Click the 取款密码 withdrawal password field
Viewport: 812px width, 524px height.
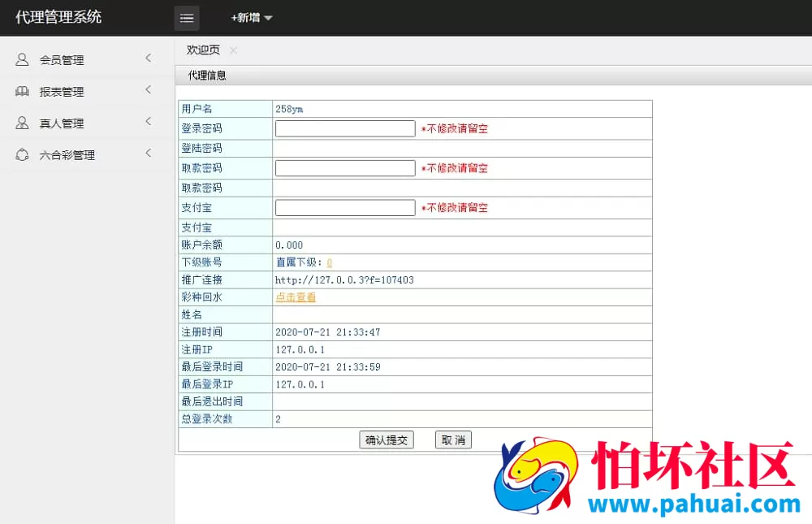coord(344,167)
